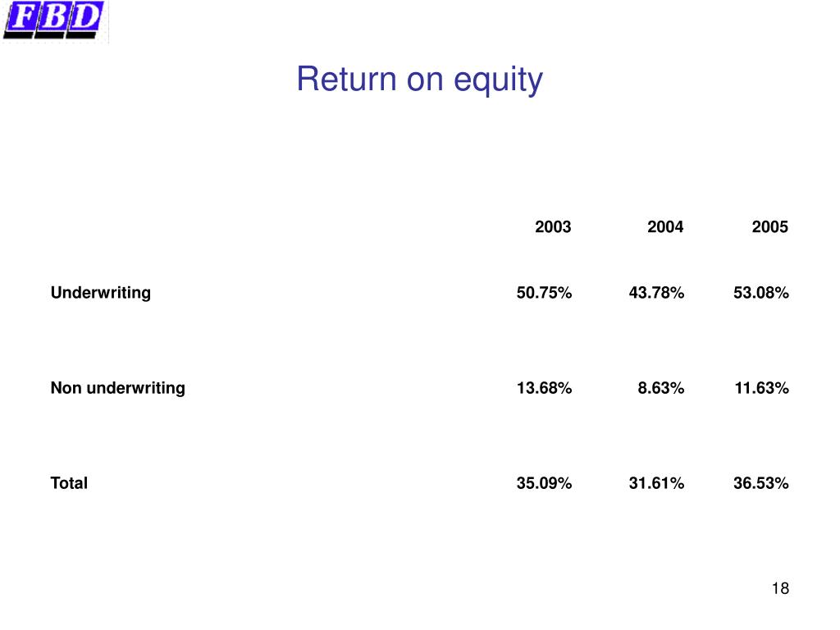Select the Non underwriting row label
Screen dimensions: 840x630
point(118,388)
